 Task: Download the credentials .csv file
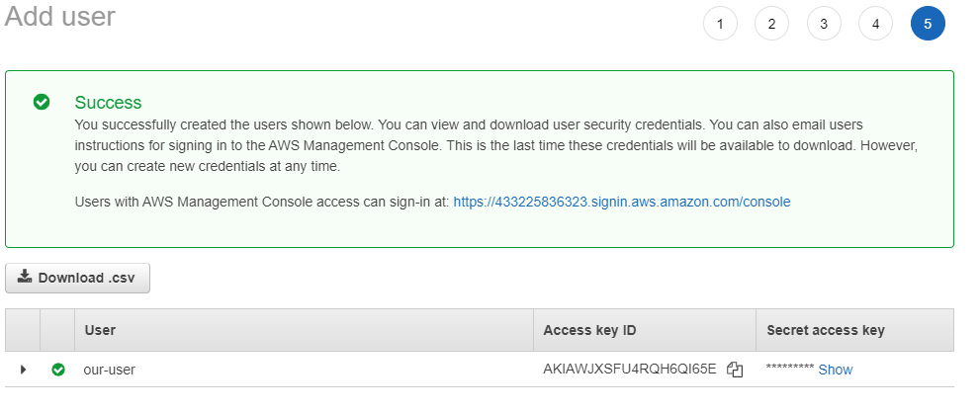click(x=78, y=278)
